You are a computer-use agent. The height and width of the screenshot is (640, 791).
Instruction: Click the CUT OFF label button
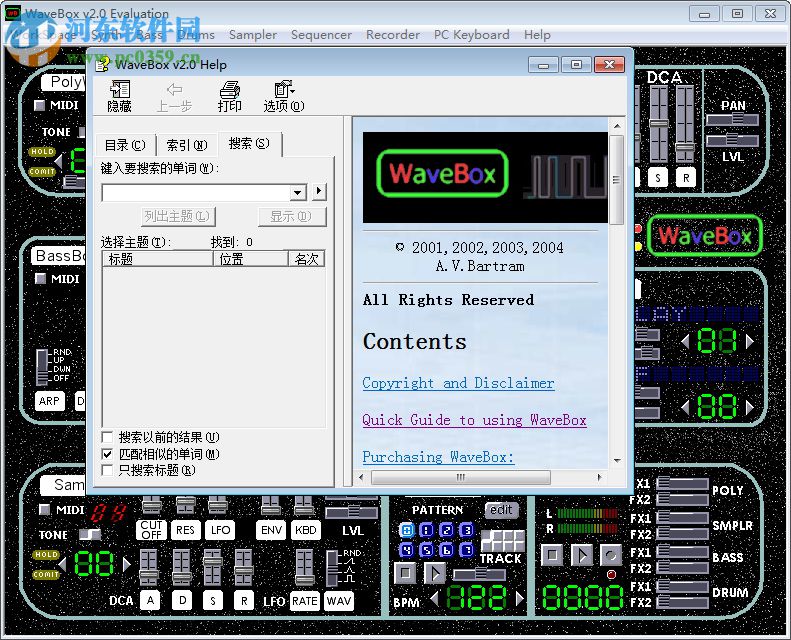click(x=151, y=530)
